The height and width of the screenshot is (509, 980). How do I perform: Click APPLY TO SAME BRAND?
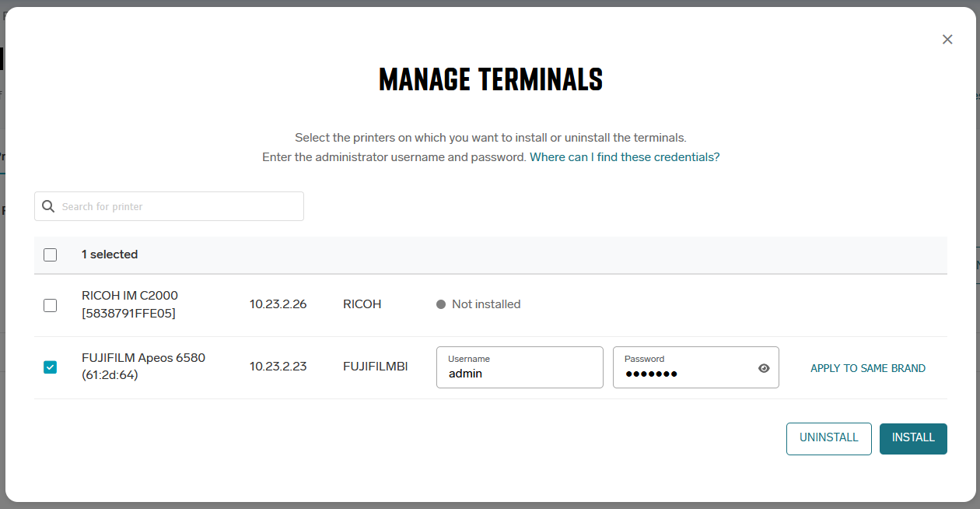coord(868,368)
